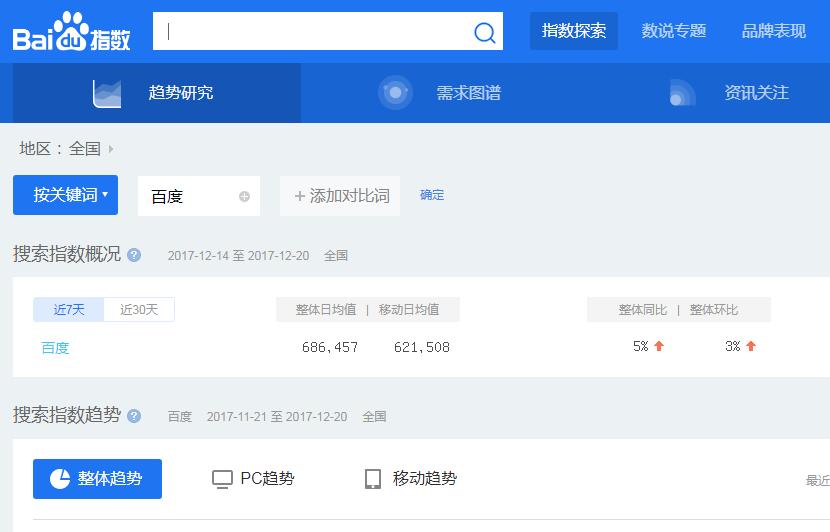Click the signal icon beside 资讯关注
The image size is (830, 532).
[x=682, y=93]
